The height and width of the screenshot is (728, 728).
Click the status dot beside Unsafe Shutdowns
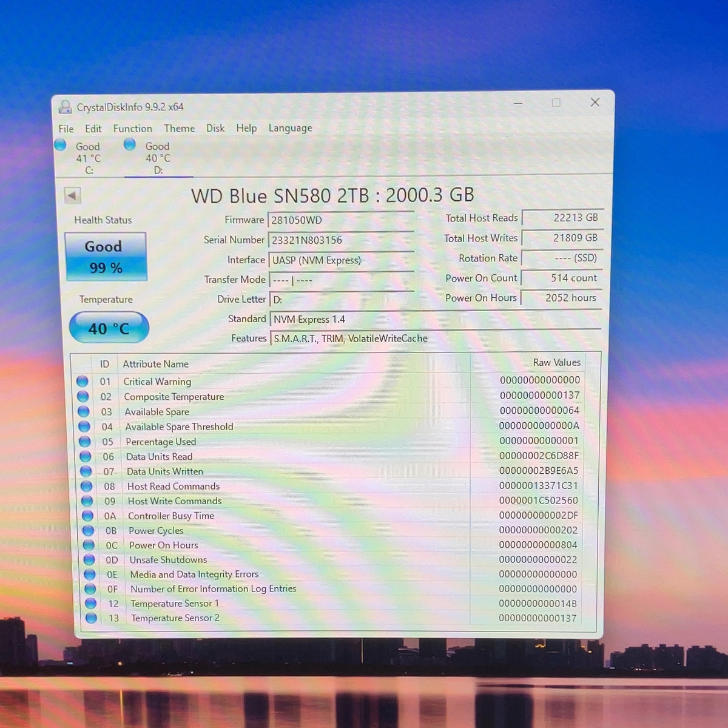89,559
